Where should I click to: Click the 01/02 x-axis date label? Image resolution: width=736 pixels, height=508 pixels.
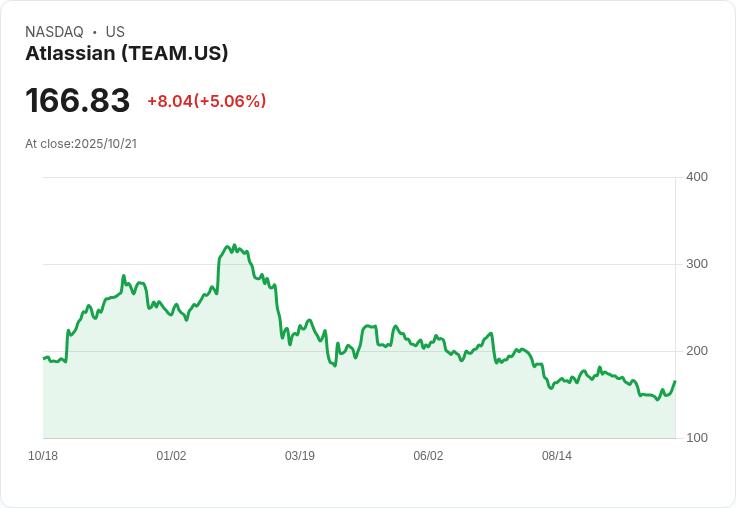coord(171,456)
